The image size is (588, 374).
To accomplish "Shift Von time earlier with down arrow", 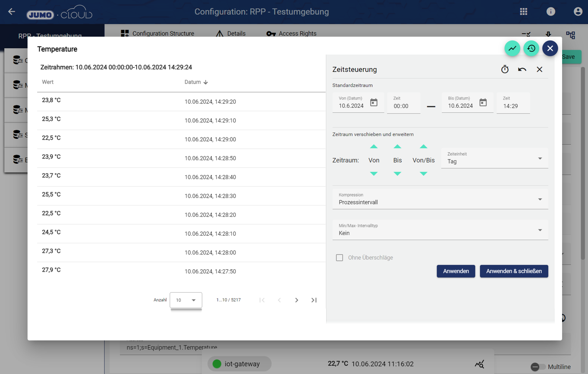I will pyautogui.click(x=374, y=174).
